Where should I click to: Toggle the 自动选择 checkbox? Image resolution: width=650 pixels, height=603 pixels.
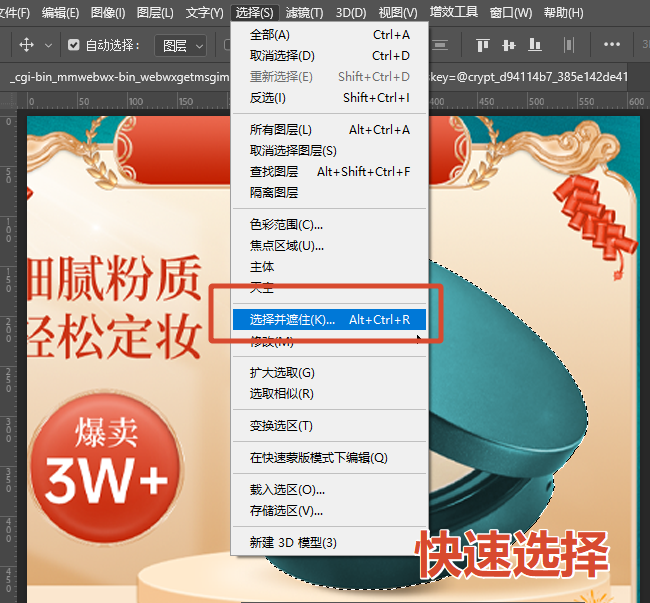coord(73,45)
